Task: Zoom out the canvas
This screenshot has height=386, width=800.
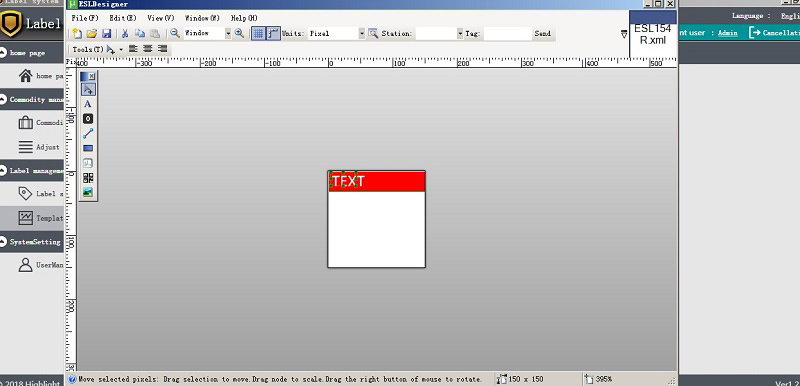Action: pyautogui.click(x=175, y=33)
